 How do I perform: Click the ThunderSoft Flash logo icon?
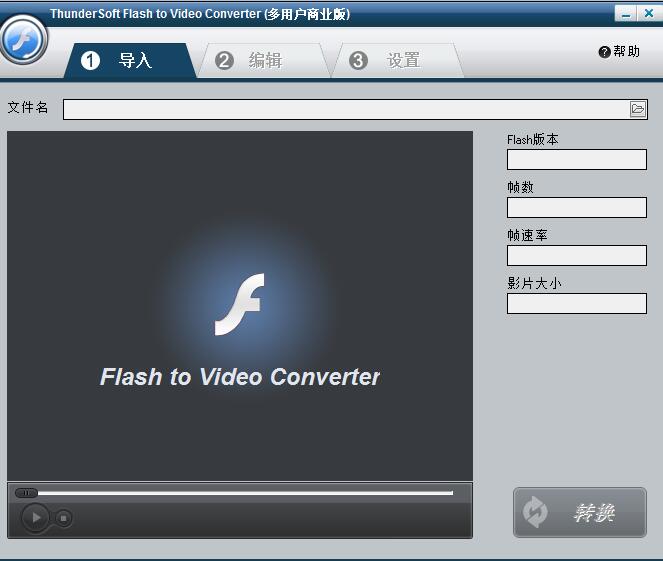[x=24, y=40]
